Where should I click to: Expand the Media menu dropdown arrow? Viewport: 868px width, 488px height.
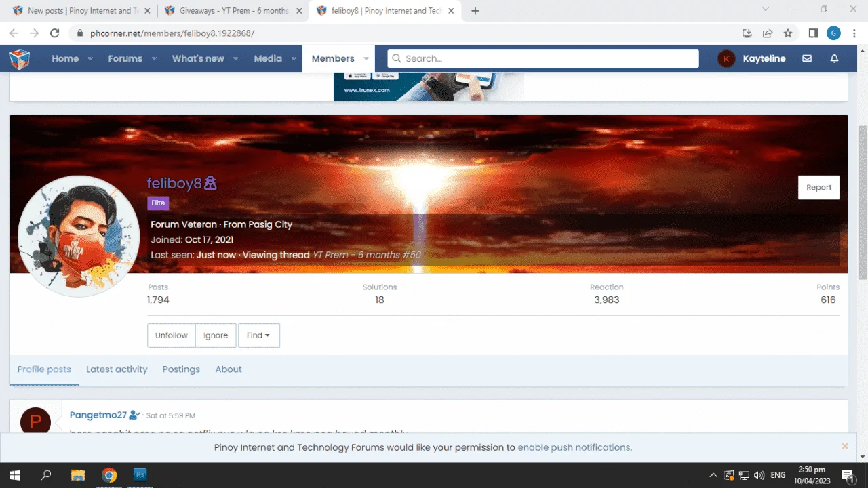coord(294,59)
